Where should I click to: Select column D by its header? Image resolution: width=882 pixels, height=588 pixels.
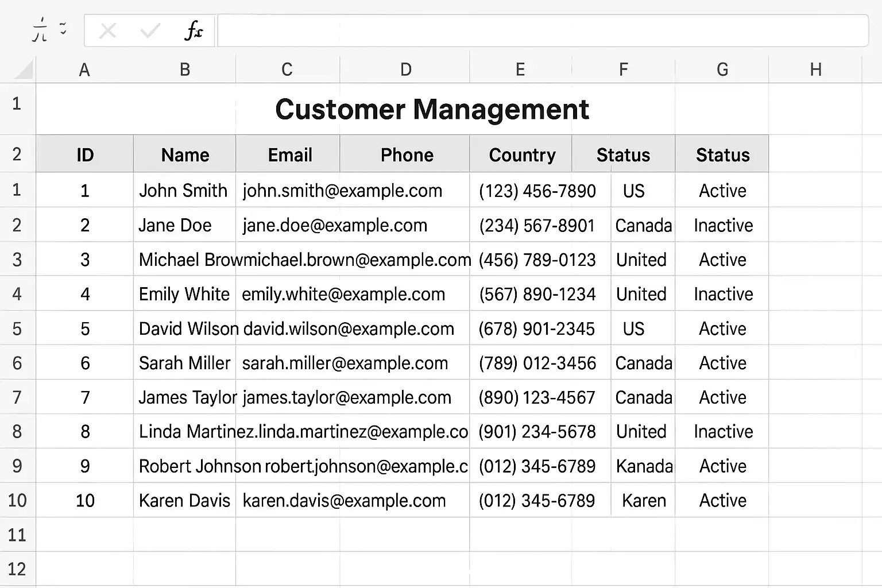pos(405,70)
